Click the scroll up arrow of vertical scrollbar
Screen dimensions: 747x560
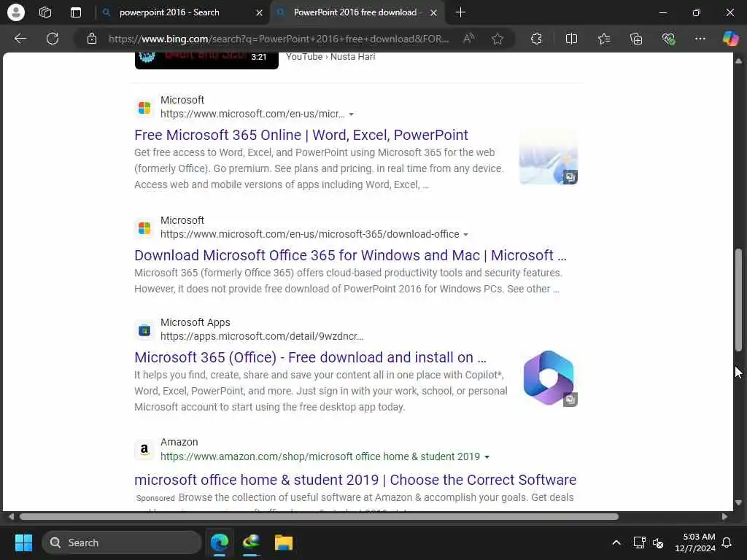(738, 61)
